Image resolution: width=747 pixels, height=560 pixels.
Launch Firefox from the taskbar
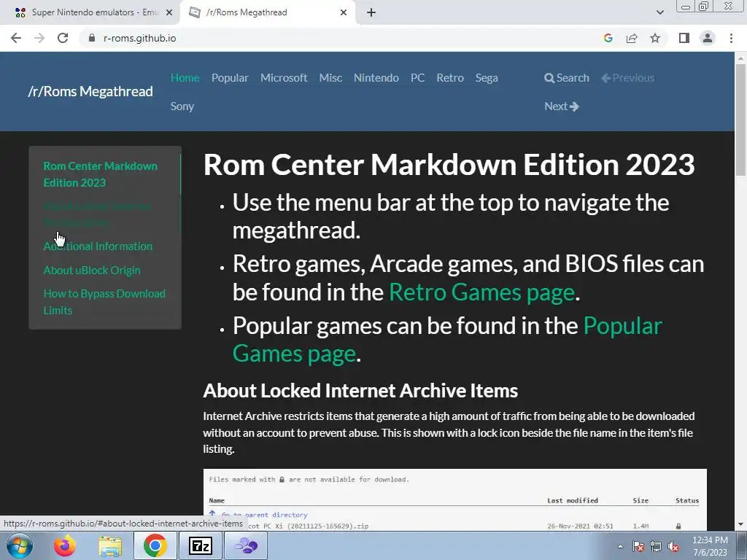65,545
